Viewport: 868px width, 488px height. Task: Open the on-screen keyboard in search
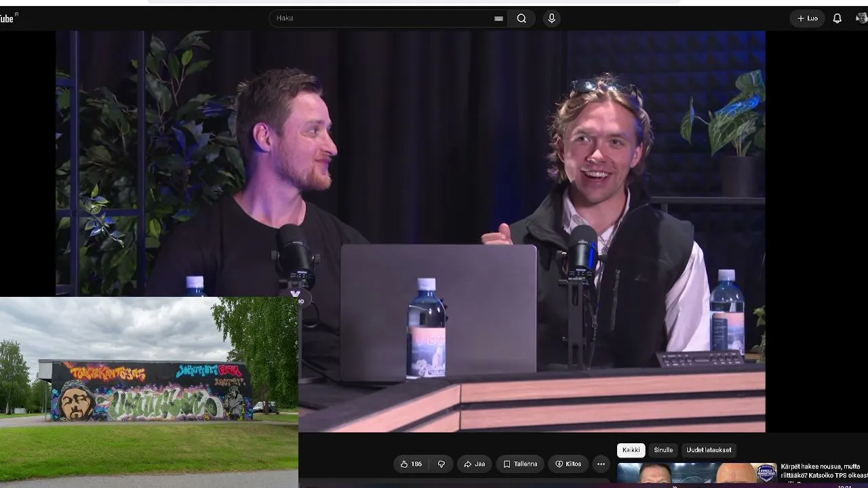pos(498,18)
